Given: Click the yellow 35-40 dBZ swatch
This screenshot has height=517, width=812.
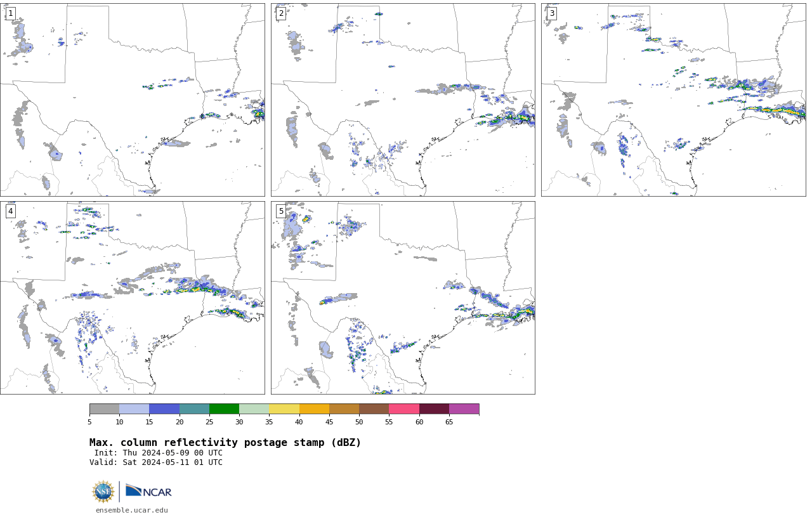Looking at the screenshot, I should tap(284, 409).
